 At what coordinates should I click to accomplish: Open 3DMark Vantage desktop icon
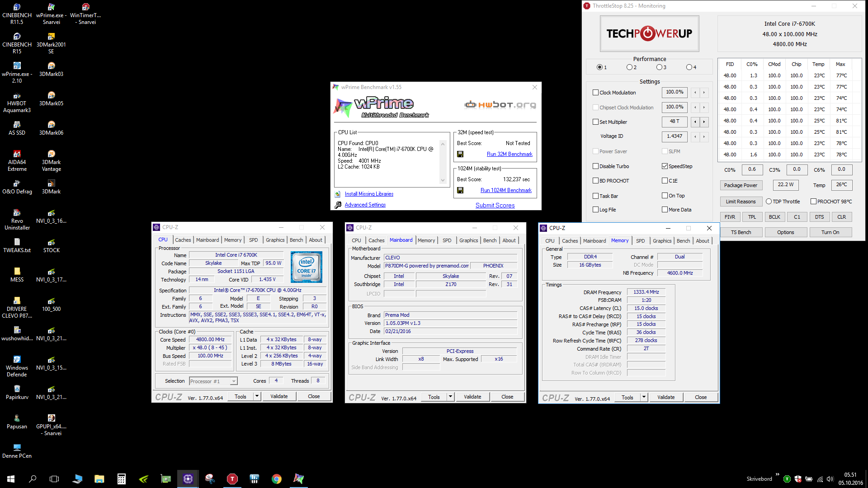point(51,160)
